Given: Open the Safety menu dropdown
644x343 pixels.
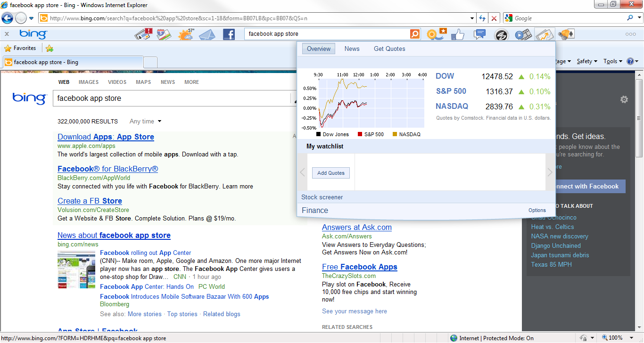Looking at the screenshot, I should click(587, 61).
